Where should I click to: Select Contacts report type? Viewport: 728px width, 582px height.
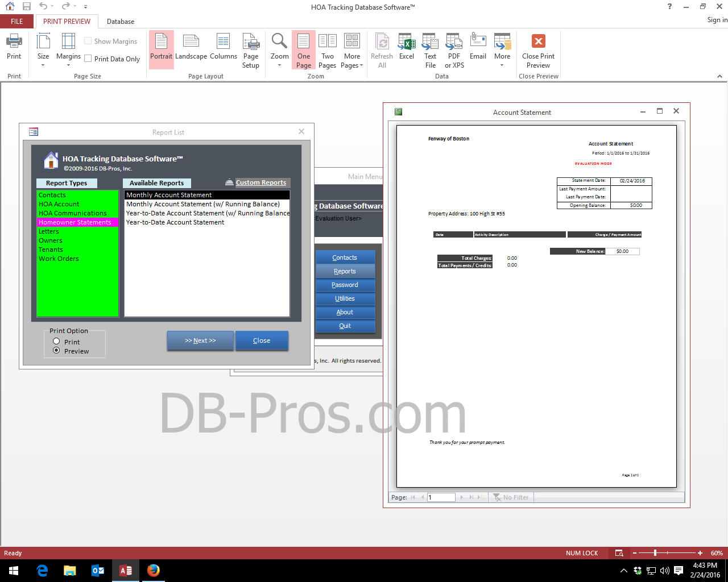pos(77,195)
